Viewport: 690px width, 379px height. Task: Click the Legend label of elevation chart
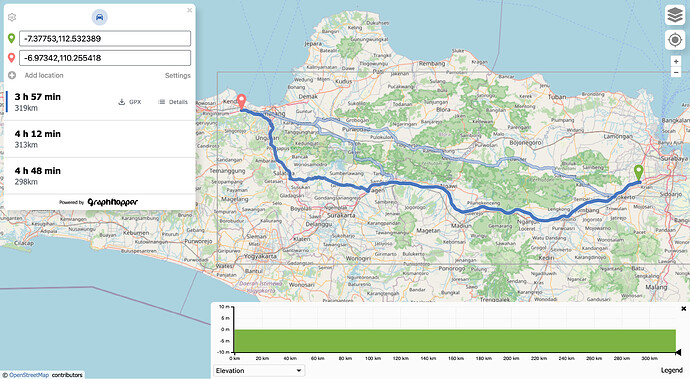[672, 371]
